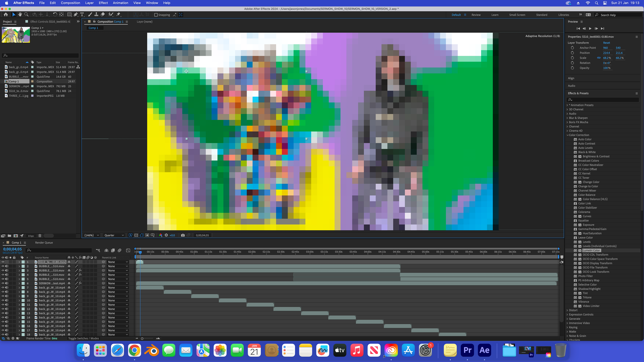Hide layer 2 BUBBLE video eye
The height and width of the screenshot is (362, 644).
(3, 266)
